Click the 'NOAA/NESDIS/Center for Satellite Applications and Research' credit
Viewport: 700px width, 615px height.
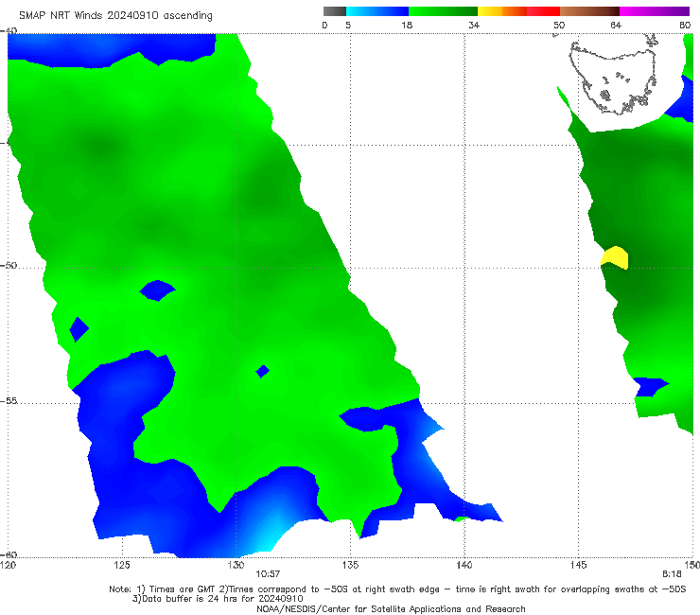(391, 609)
